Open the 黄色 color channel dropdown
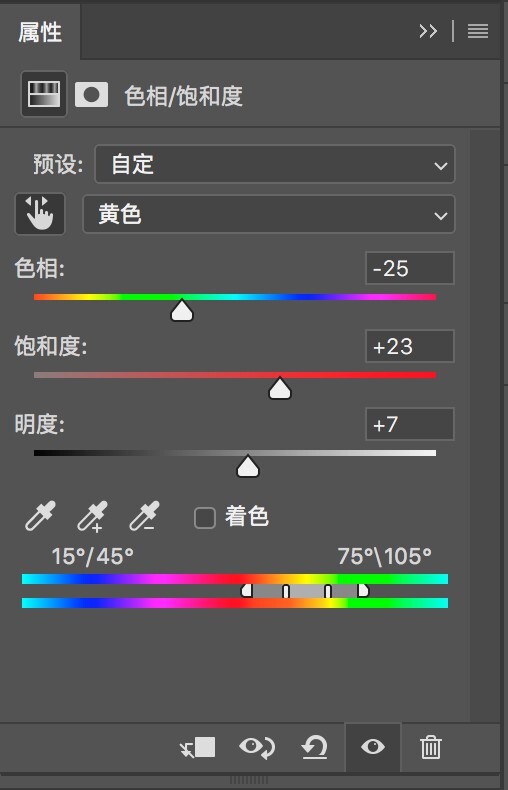 tap(269, 214)
